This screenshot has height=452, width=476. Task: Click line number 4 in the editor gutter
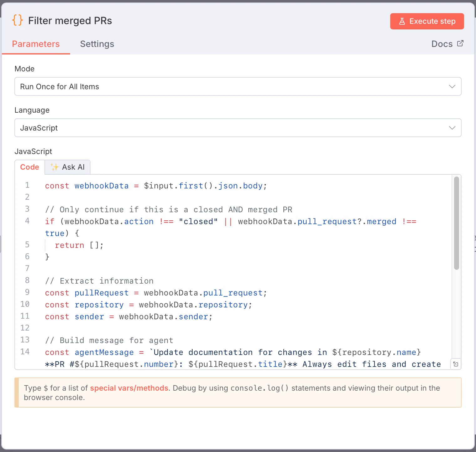click(x=27, y=221)
